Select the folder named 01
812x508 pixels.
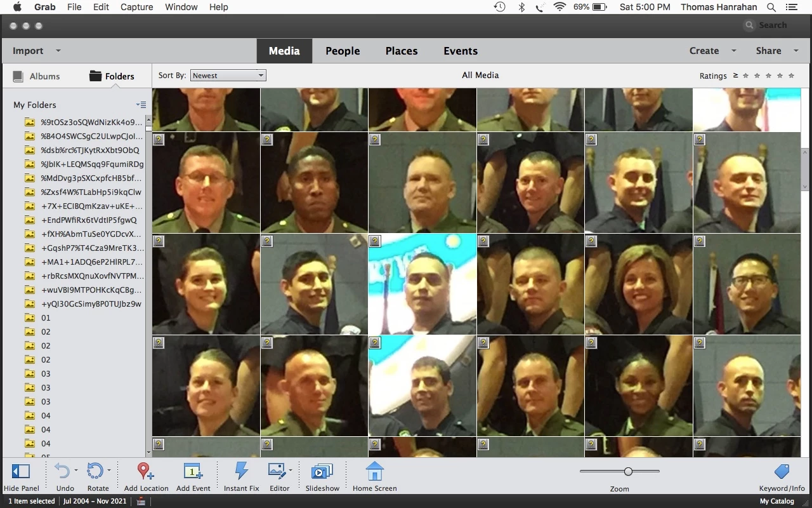click(x=46, y=317)
